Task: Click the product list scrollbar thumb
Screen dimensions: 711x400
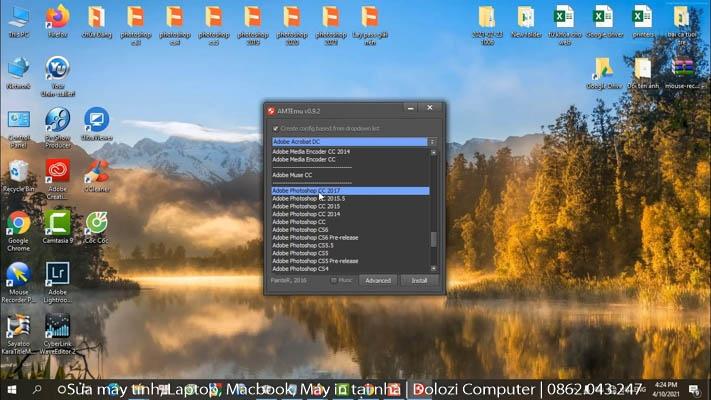Action: tap(433, 239)
